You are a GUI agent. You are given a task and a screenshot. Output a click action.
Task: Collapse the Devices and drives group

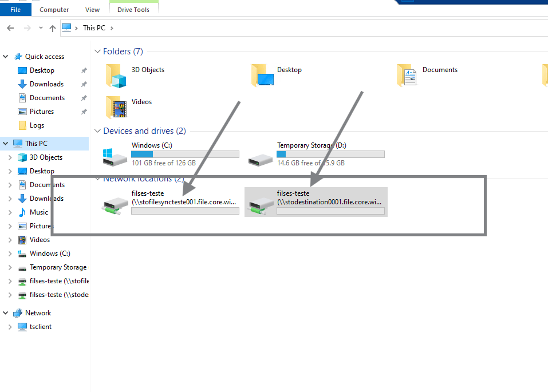tap(97, 131)
